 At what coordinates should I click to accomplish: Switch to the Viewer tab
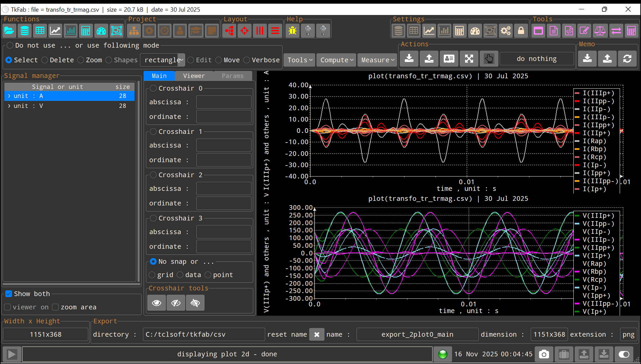point(194,76)
